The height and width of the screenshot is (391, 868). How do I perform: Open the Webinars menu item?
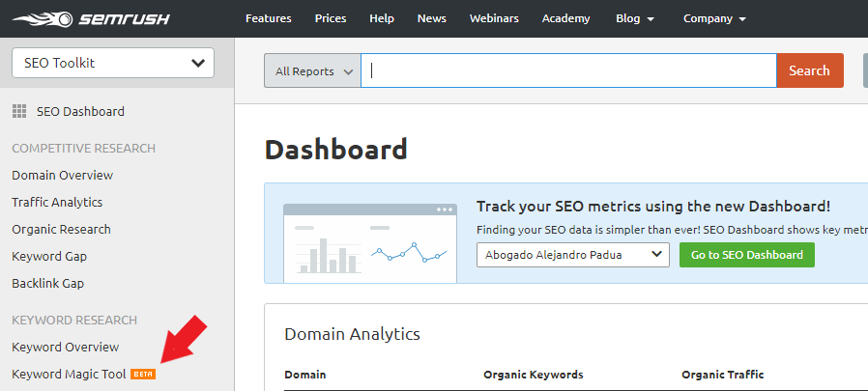tap(494, 18)
